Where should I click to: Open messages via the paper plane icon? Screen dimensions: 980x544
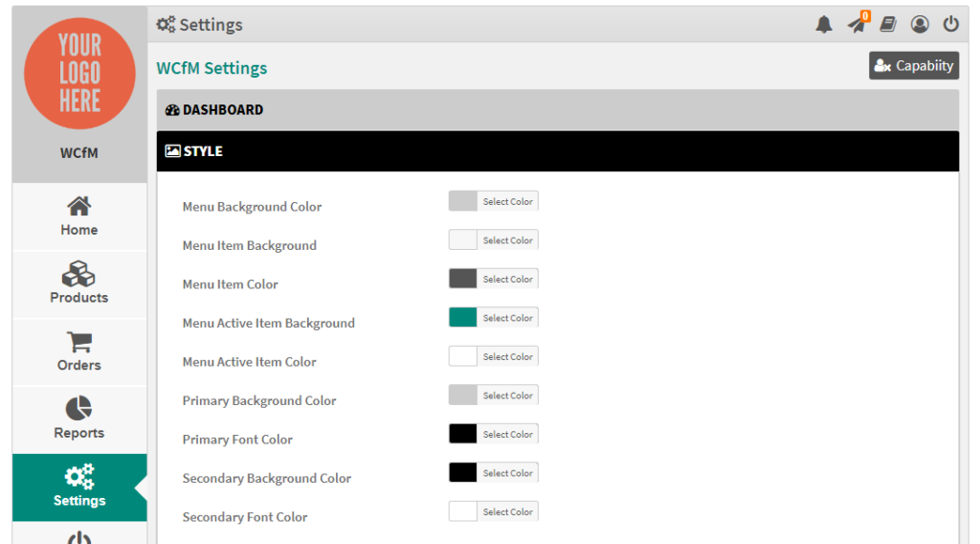click(857, 24)
